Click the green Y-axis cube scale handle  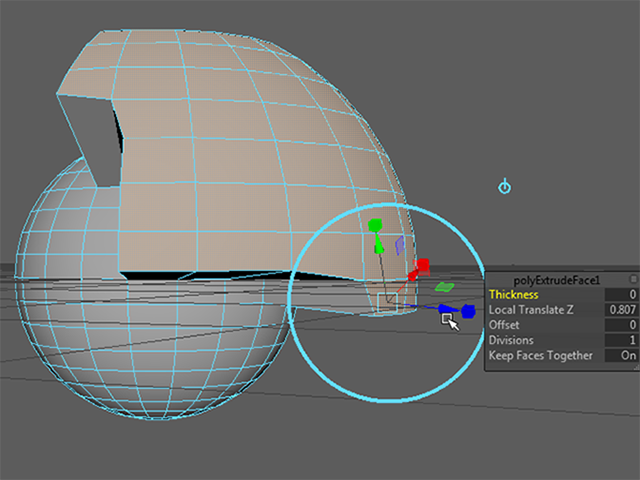point(375,225)
